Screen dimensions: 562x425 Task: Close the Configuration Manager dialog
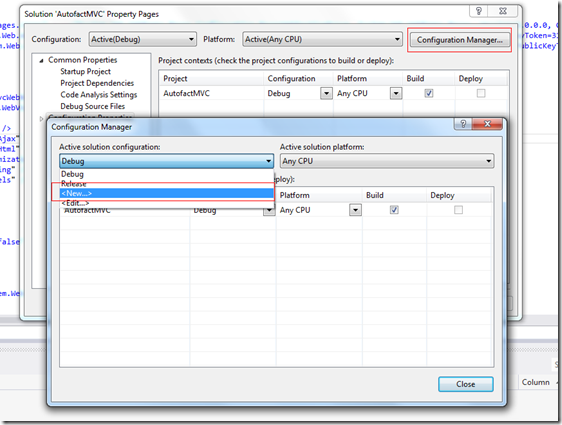coord(466,384)
